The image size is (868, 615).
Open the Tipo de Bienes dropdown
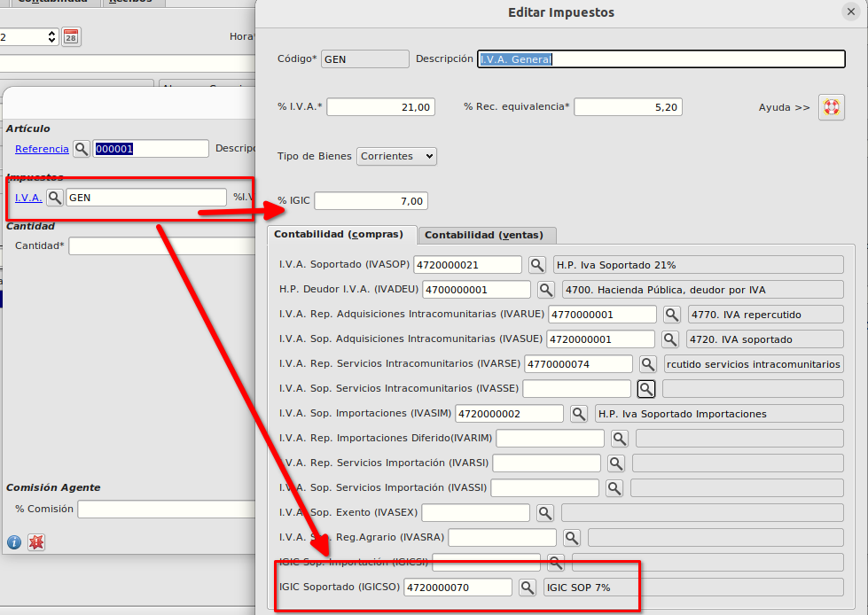396,157
